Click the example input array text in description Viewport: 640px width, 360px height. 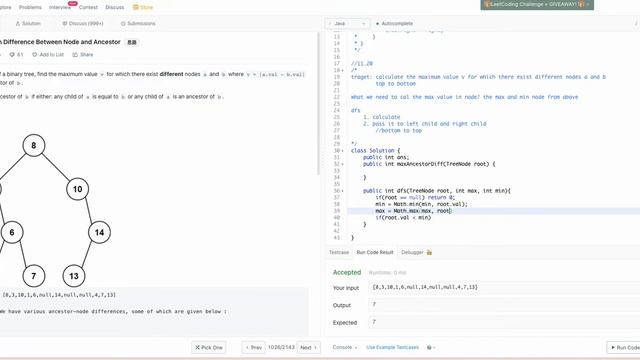tap(59, 295)
